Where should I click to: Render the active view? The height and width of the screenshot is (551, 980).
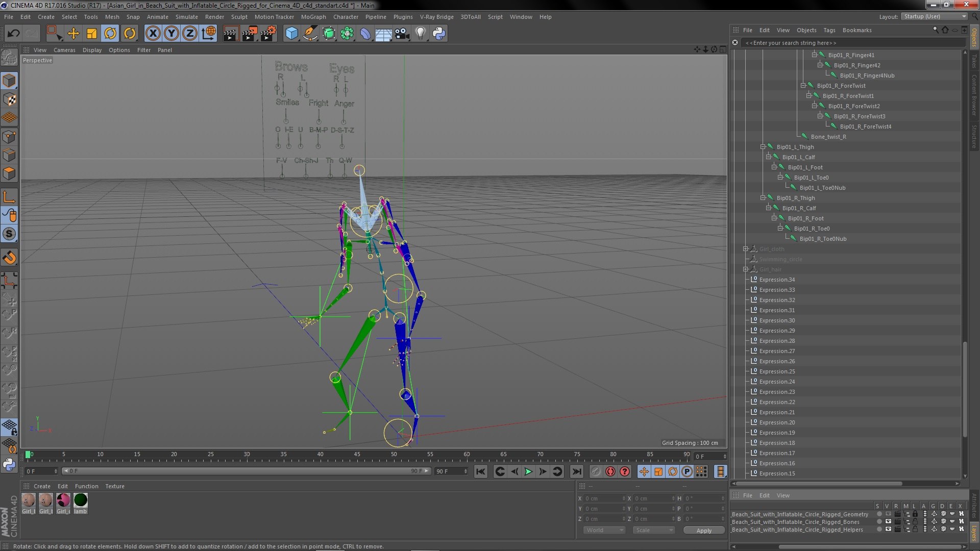pos(231,34)
